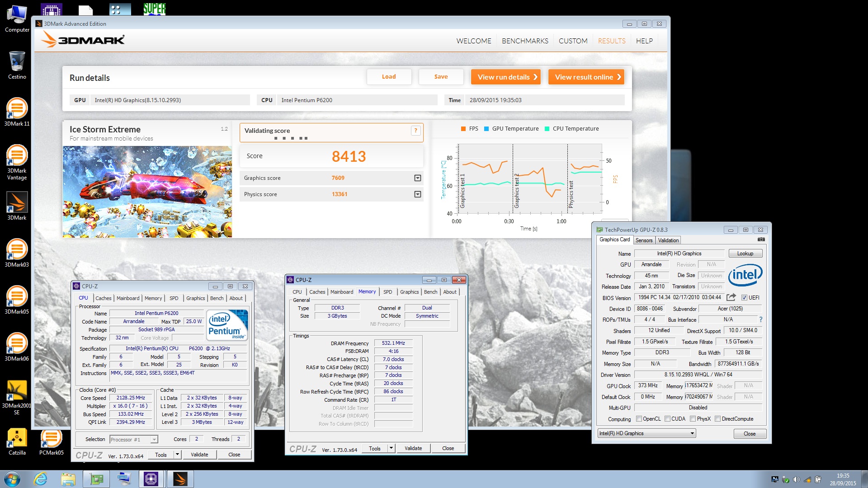868x488 pixels.
Task: Launch Internet Explorer from the taskbar
Action: click(x=41, y=479)
